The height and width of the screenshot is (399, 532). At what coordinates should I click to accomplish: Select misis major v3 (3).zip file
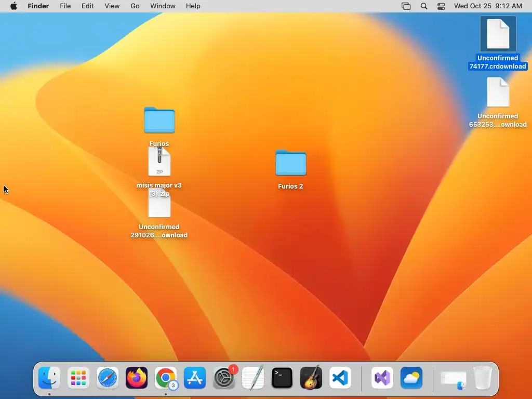159,162
